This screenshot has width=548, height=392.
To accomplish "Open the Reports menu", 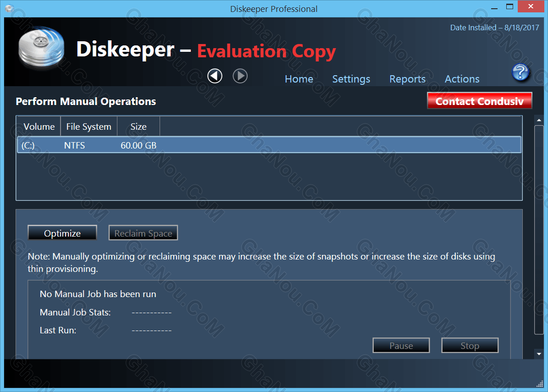I will tap(408, 79).
